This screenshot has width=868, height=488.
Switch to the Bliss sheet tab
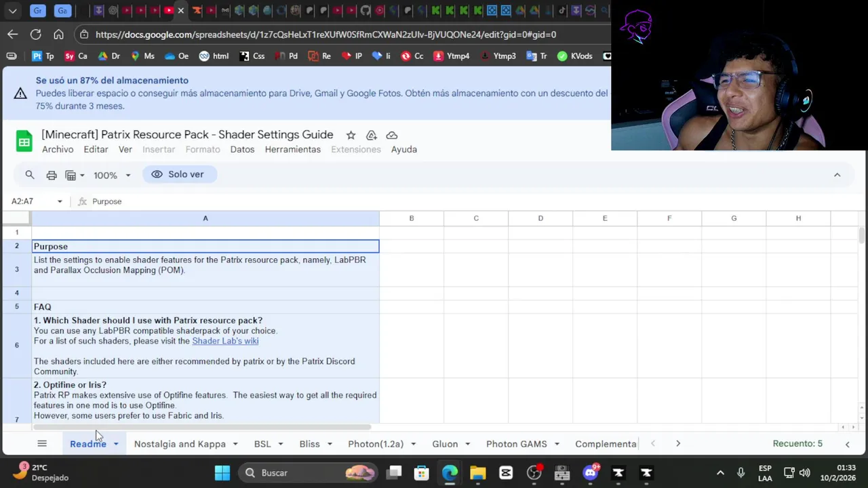pos(309,444)
